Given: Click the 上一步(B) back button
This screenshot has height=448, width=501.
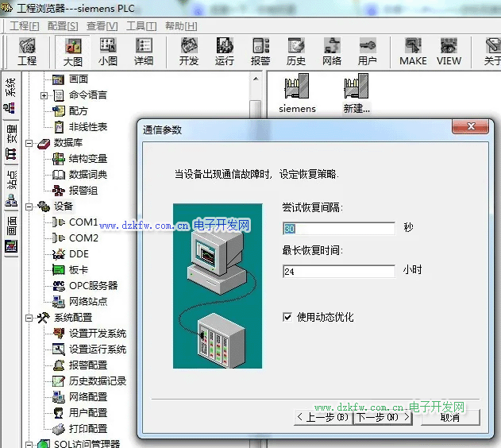Looking at the screenshot, I should (323, 417).
